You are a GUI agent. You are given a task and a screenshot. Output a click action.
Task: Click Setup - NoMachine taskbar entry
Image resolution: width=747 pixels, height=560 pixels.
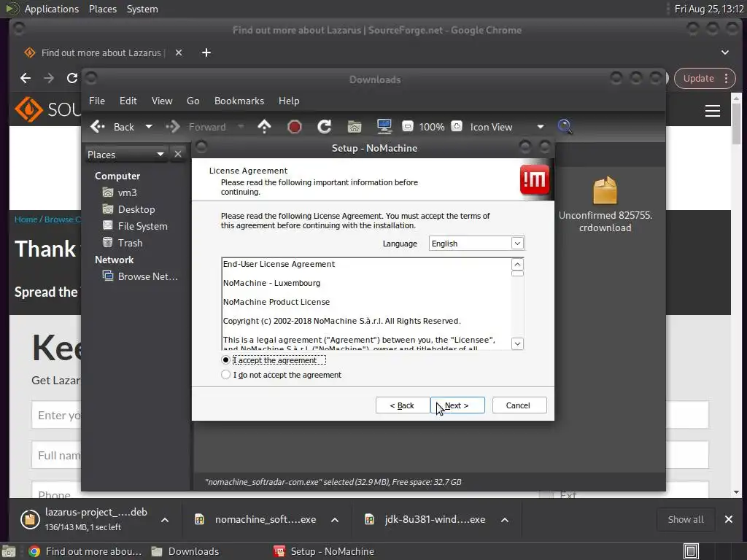[324, 551]
